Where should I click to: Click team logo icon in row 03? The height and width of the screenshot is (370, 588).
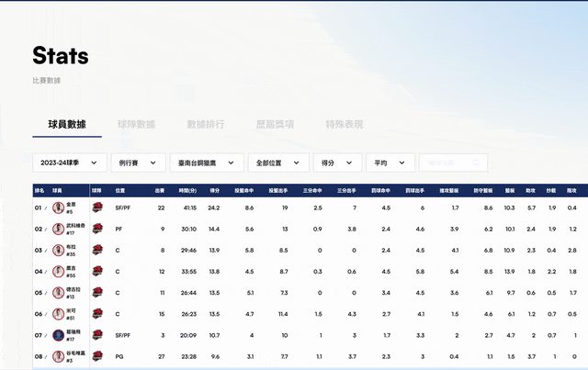(x=97, y=251)
